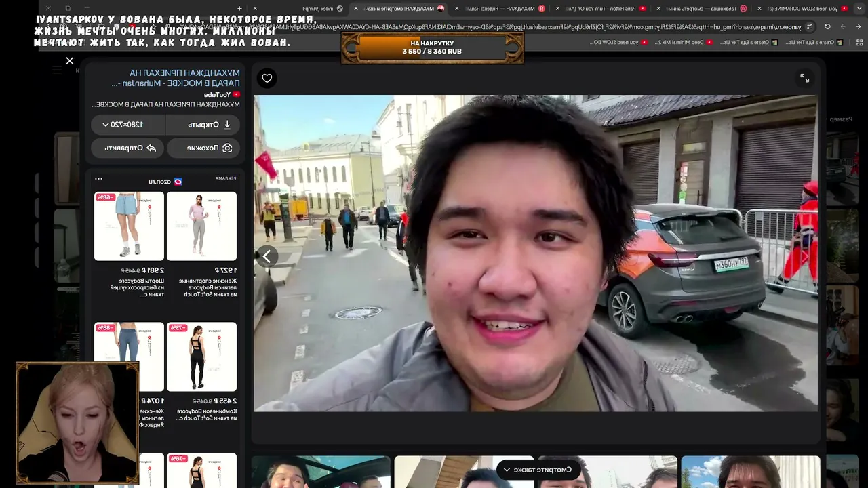Open the last related thumbnail with blue sky
This screenshot has width=868, height=488.
751,472
